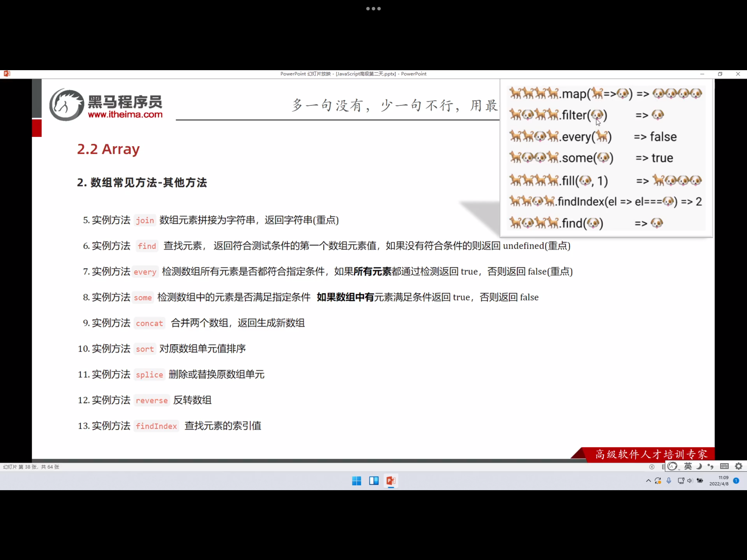
Task: Open the notification badge showing 1
Action: (736, 481)
